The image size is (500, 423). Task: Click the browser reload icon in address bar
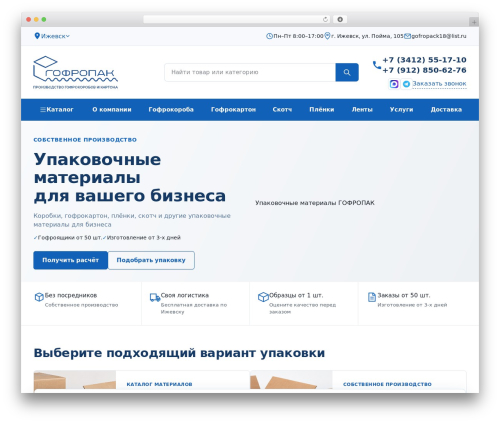(325, 20)
